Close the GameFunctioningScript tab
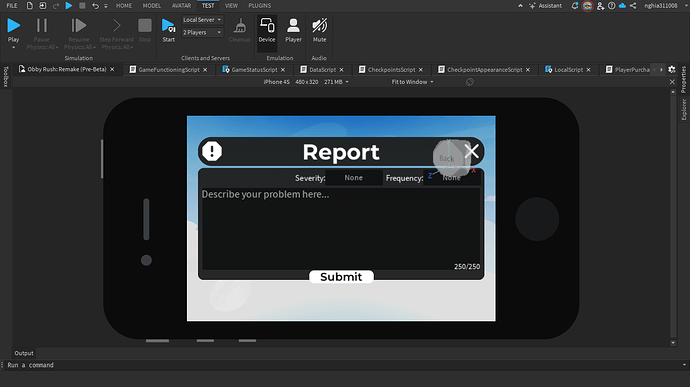690x387 pixels. pyautogui.click(x=205, y=70)
